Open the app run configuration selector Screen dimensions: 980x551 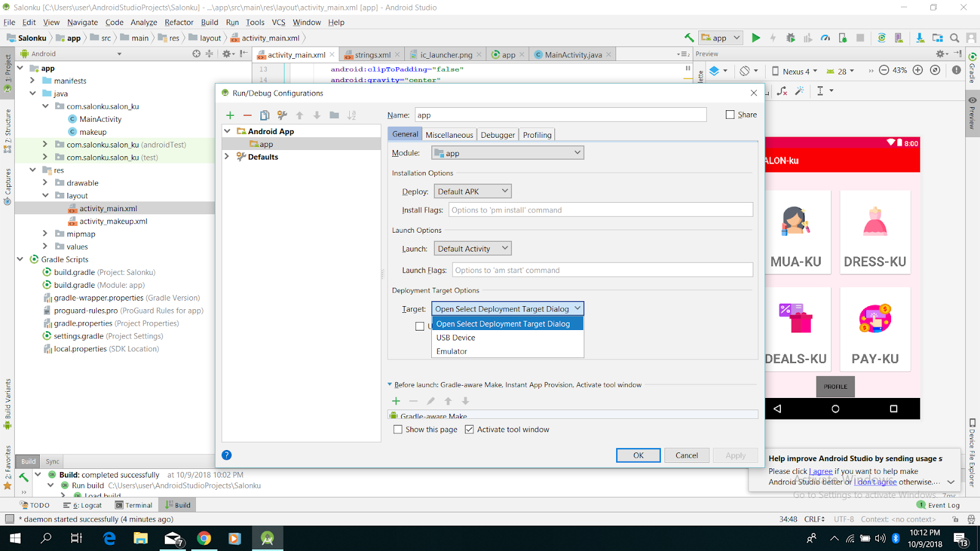(721, 38)
